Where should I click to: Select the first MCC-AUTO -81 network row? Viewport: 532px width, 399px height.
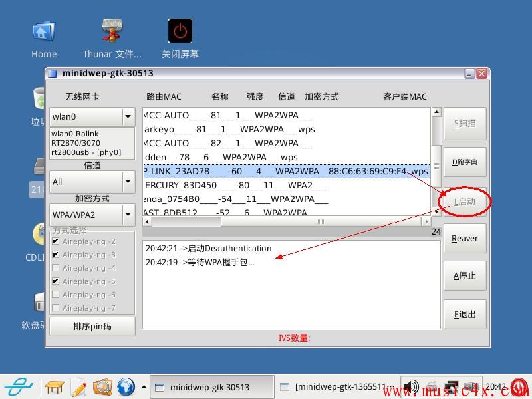tap(287, 115)
